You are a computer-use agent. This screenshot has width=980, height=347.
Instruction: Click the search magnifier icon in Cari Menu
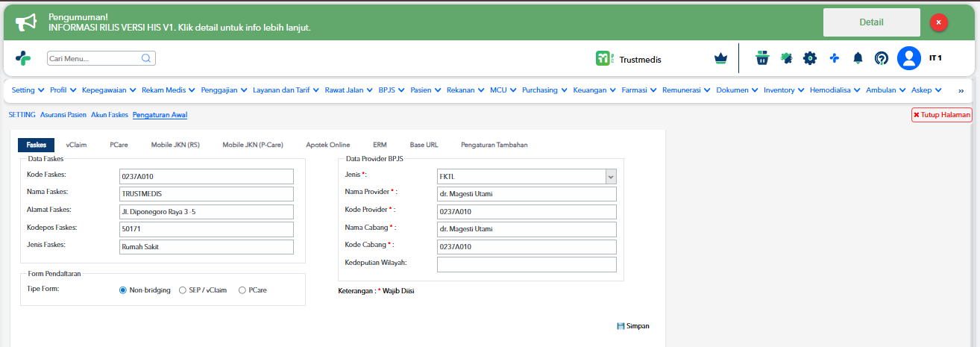coord(146,58)
